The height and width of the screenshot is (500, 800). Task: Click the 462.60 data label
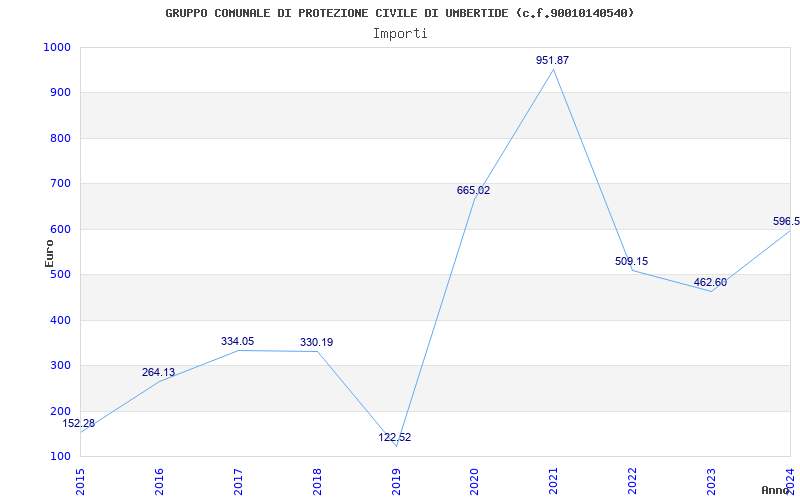[x=710, y=283]
